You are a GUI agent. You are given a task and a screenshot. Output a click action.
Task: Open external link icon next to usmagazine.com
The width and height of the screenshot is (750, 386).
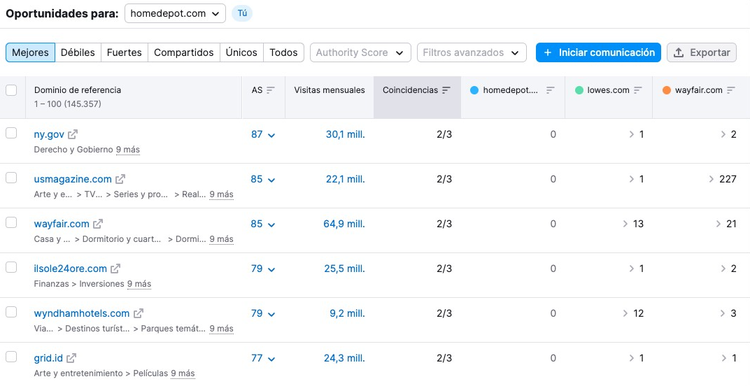(x=120, y=179)
